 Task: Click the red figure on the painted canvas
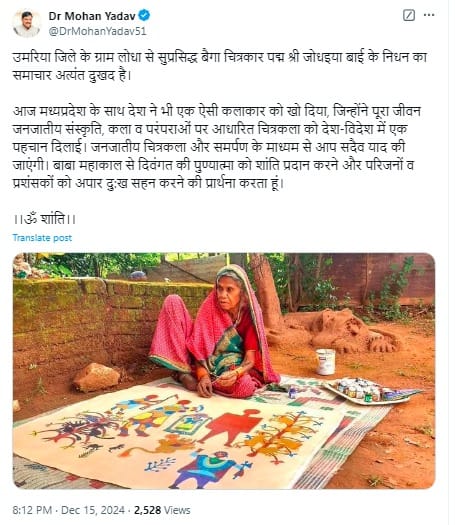click(232, 427)
